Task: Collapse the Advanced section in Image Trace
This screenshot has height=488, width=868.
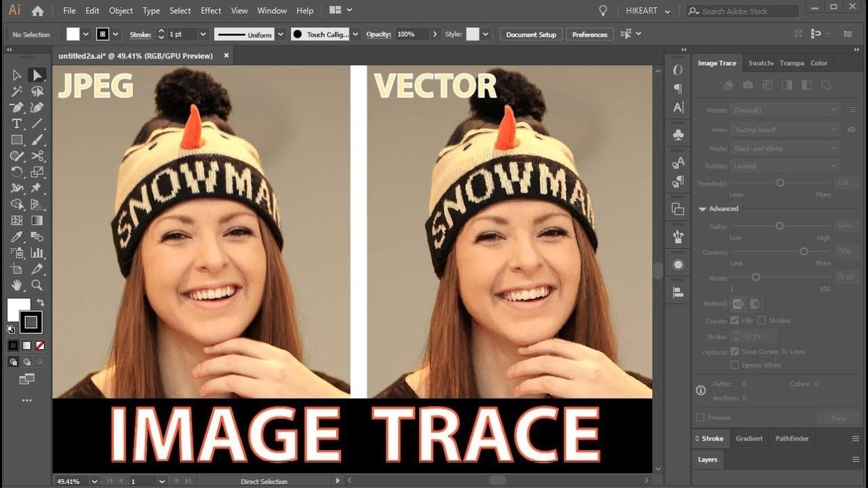Action: (703, 209)
